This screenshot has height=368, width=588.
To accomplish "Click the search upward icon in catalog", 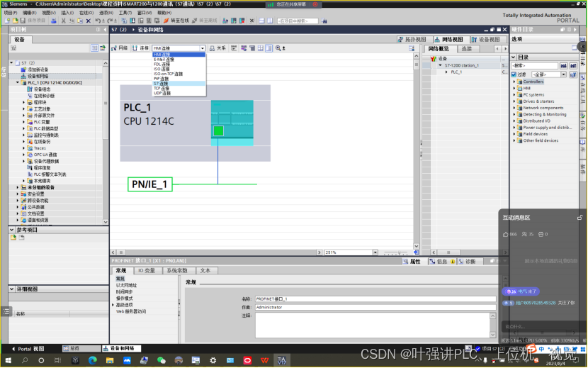I will coord(573,66).
